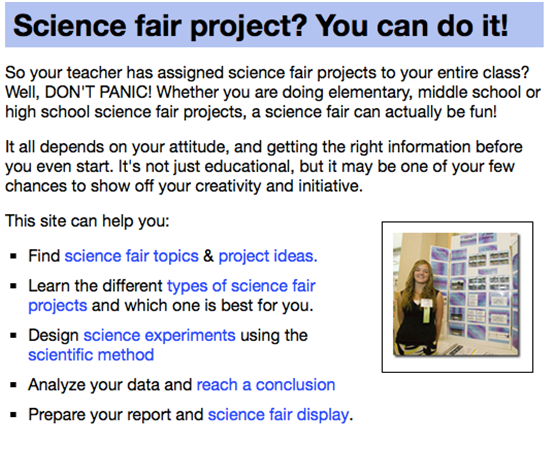Click the 'This site can help you:' text
The width and height of the screenshot is (557, 449).
pos(87,221)
